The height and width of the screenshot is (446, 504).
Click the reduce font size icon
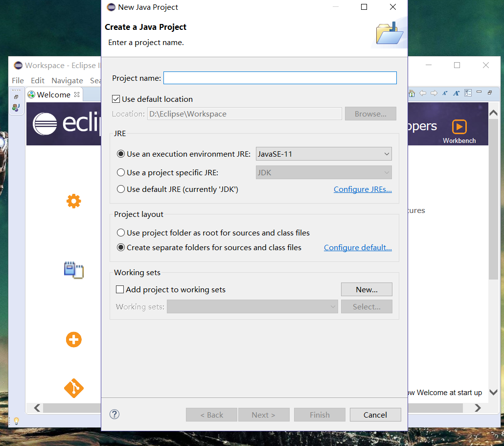tap(445, 93)
